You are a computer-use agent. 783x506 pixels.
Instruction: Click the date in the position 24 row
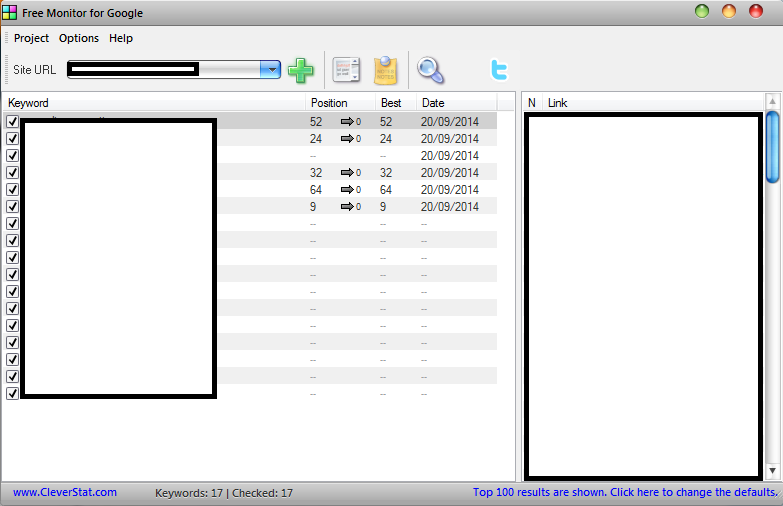tap(449, 138)
